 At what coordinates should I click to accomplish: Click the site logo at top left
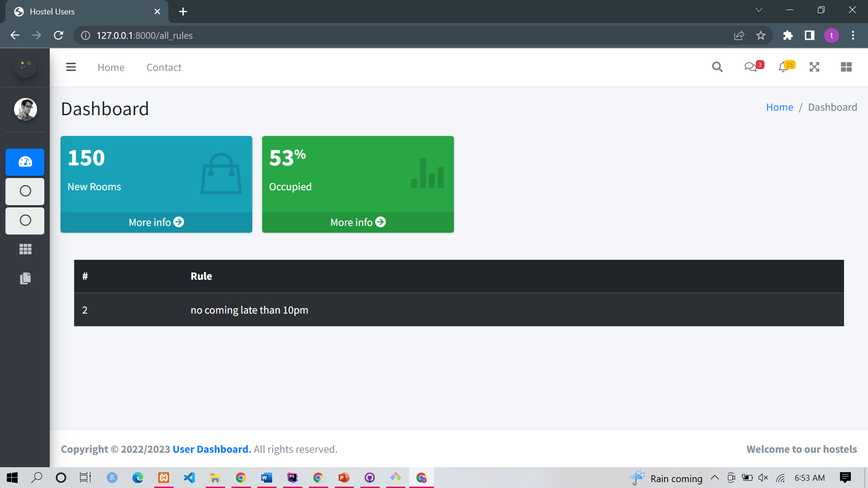point(25,66)
